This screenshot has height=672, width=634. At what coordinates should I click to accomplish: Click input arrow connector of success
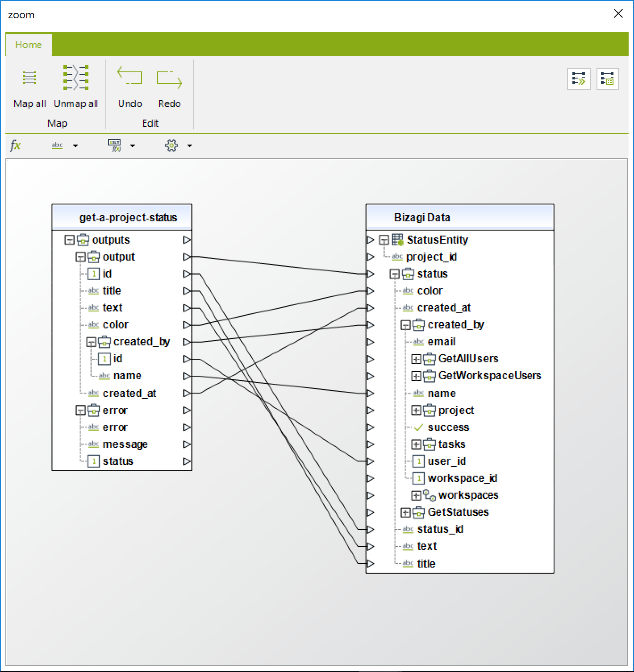370,427
